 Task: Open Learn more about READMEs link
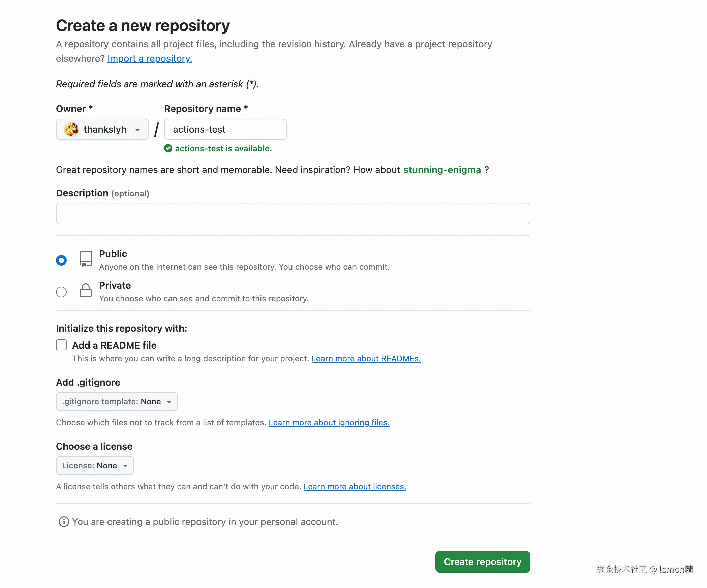coord(366,359)
